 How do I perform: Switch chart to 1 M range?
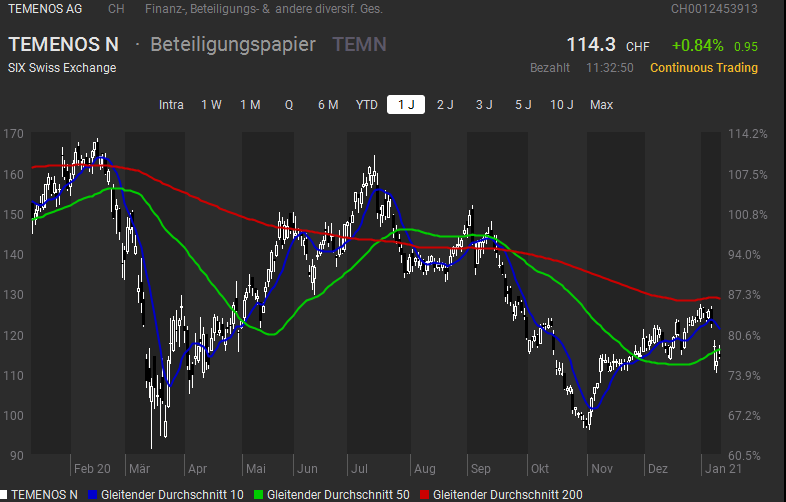(250, 105)
